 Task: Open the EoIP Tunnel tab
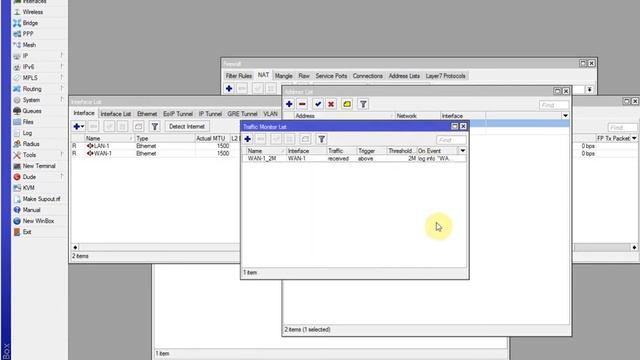coord(178,114)
